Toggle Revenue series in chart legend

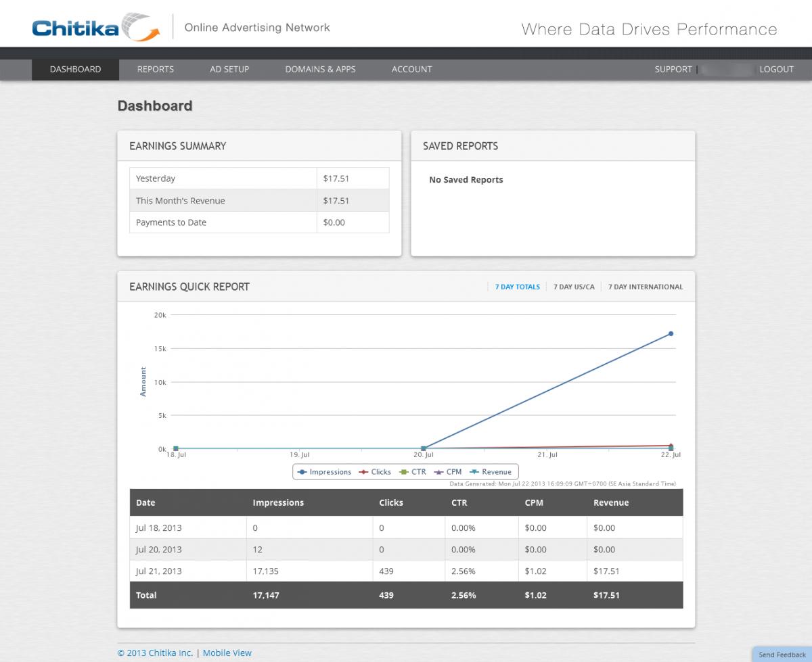[x=491, y=472]
